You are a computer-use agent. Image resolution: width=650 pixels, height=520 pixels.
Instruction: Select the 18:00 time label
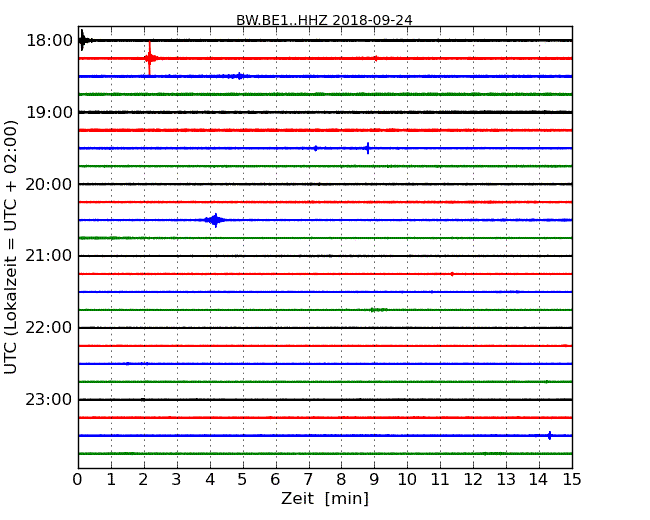(x=49, y=41)
